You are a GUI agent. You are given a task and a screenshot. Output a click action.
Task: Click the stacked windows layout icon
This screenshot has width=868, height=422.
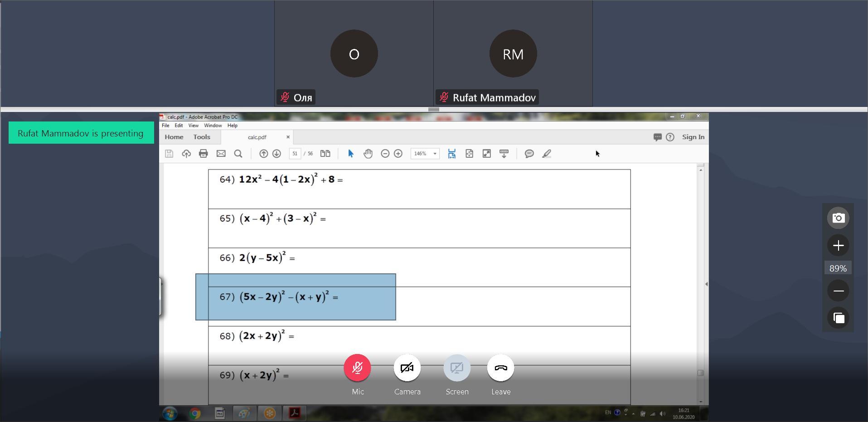pyautogui.click(x=838, y=318)
